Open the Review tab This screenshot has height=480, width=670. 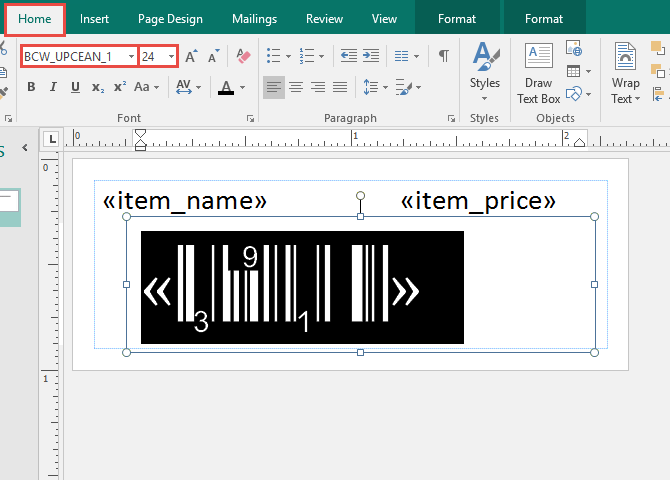(324, 19)
